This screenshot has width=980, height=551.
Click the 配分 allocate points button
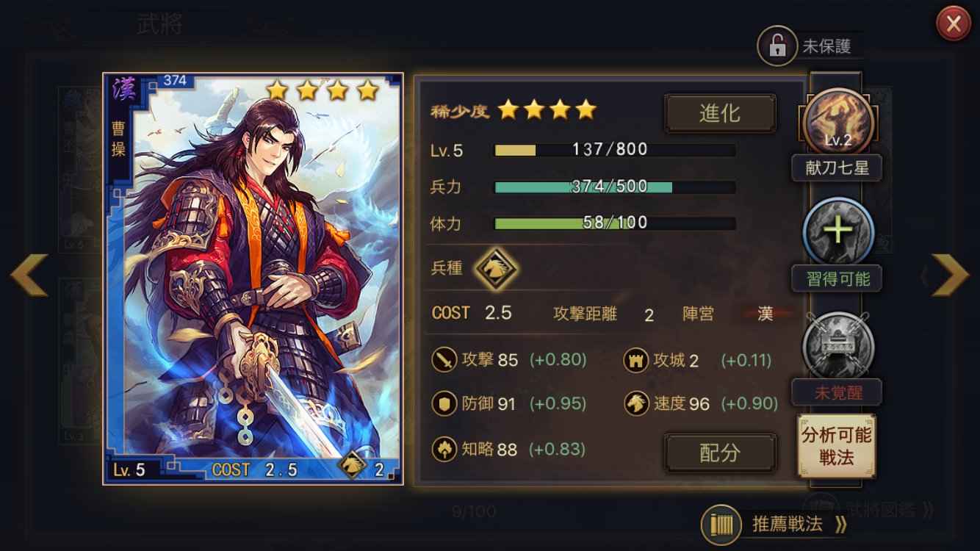[720, 453]
